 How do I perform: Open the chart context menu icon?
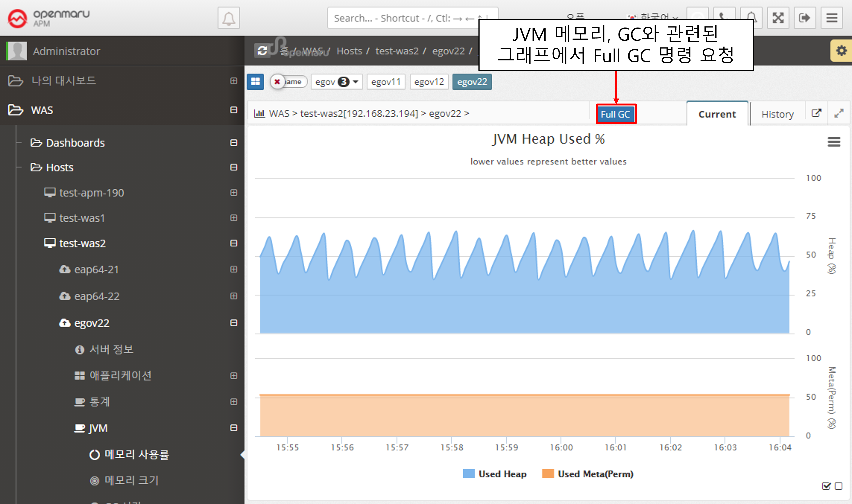tap(834, 142)
